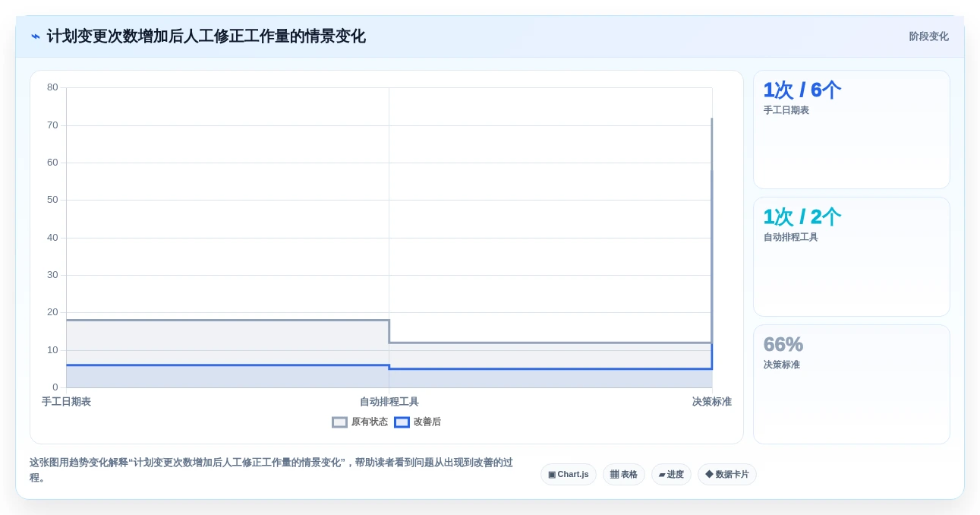Click the 表格 tag
The image size is (980, 515).
click(x=624, y=475)
